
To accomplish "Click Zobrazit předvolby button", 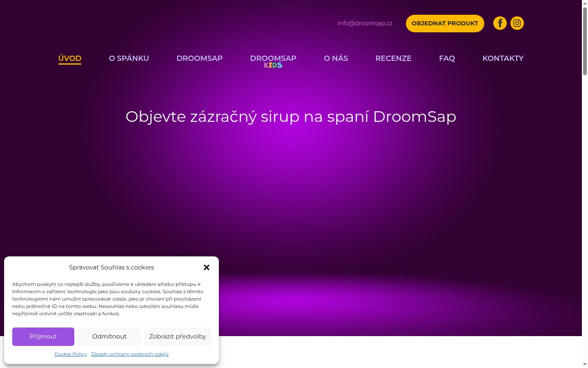I will pyautogui.click(x=178, y=337).
